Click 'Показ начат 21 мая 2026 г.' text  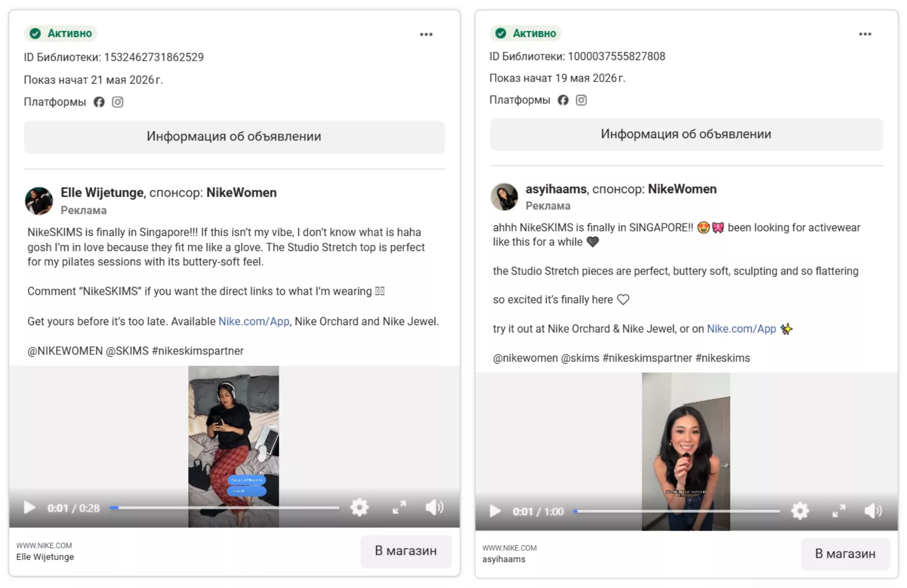93,80
